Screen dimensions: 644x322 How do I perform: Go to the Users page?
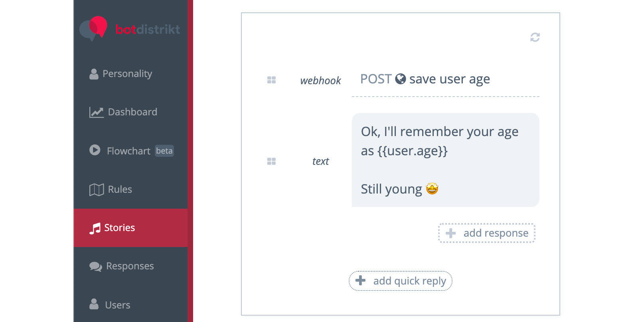[117, 305]
